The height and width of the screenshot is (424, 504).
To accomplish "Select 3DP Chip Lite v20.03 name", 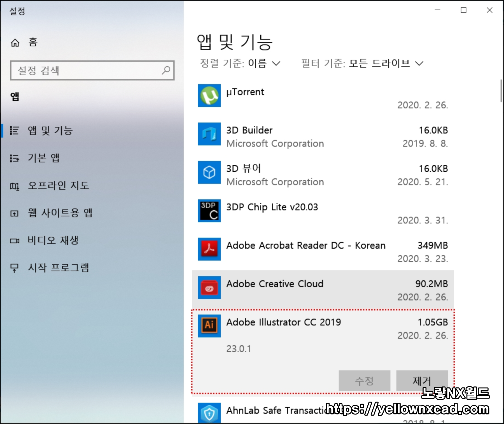I will click(x=272, y=207).
